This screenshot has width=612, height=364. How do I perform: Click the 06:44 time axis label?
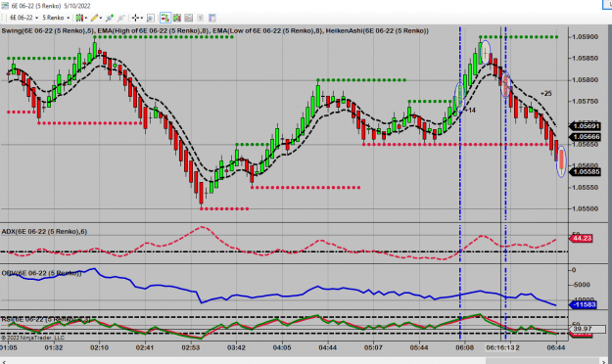click(556, 347)
